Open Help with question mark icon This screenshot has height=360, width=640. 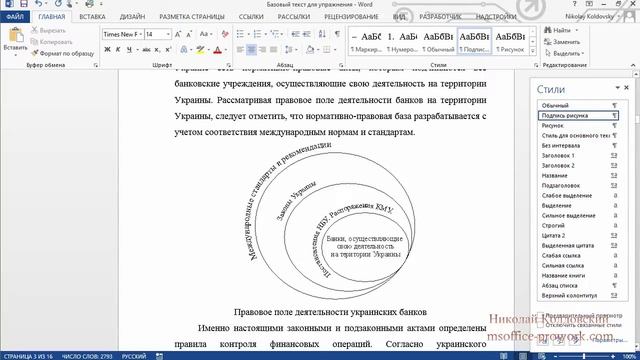tap(574, 4)
